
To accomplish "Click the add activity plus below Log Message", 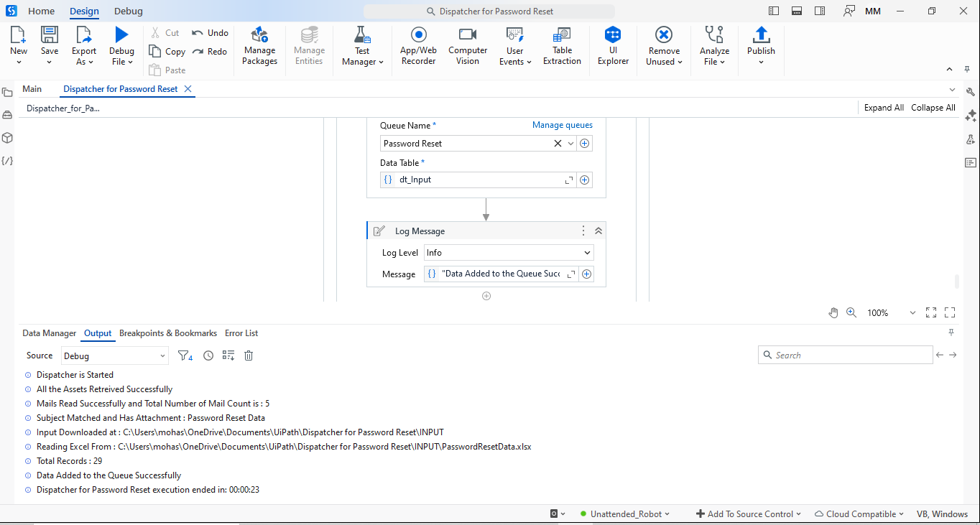I will pyautogui.click(x=486, y=296).
